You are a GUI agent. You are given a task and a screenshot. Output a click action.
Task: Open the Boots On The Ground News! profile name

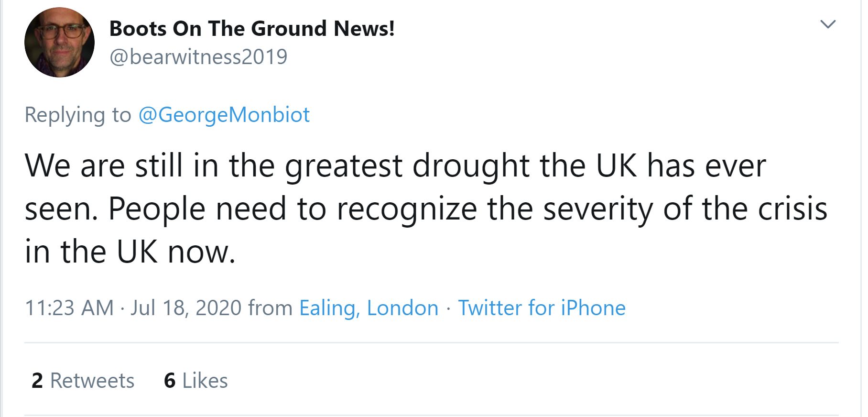[252, 29]
